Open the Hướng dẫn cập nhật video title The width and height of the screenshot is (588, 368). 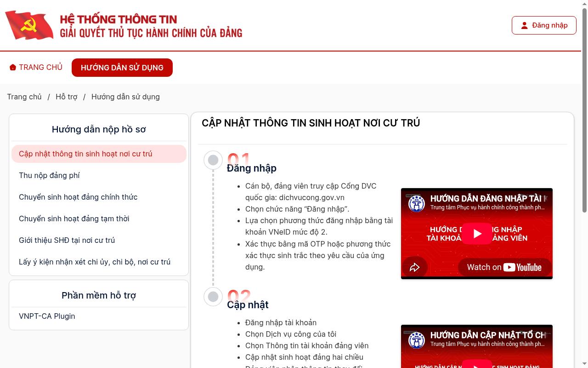(x=489, y=335)
